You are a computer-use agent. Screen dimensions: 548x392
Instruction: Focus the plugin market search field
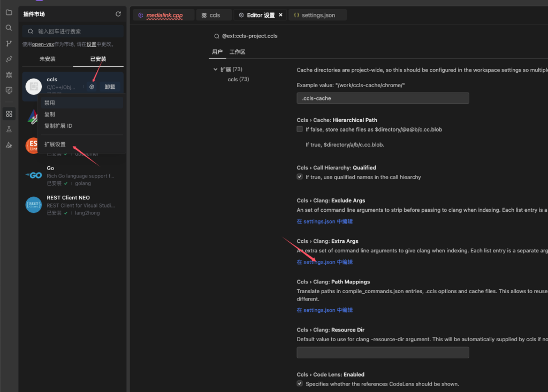[73, 31]
